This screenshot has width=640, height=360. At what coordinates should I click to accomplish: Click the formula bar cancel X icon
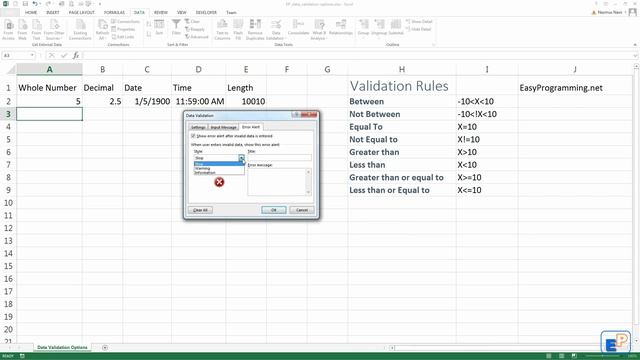point(51,55)
